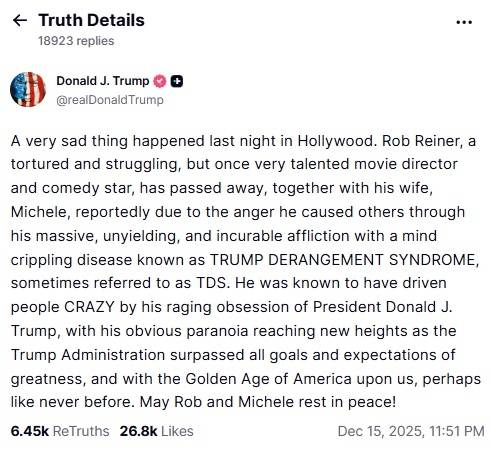Click the 6.45k ReTruths number
The width and height of the screenshot is (491, 455).
click(30, 431)
